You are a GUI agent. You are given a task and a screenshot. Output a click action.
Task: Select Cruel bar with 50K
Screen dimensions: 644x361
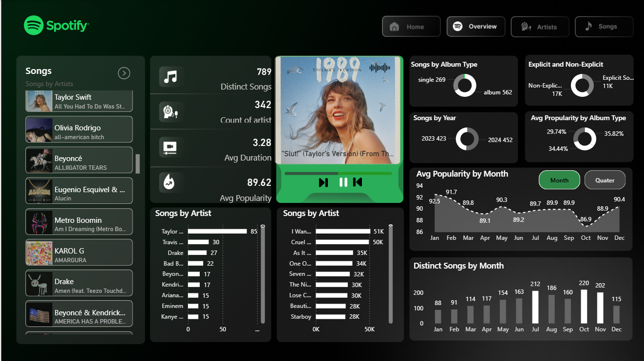(x=342, y=242)
